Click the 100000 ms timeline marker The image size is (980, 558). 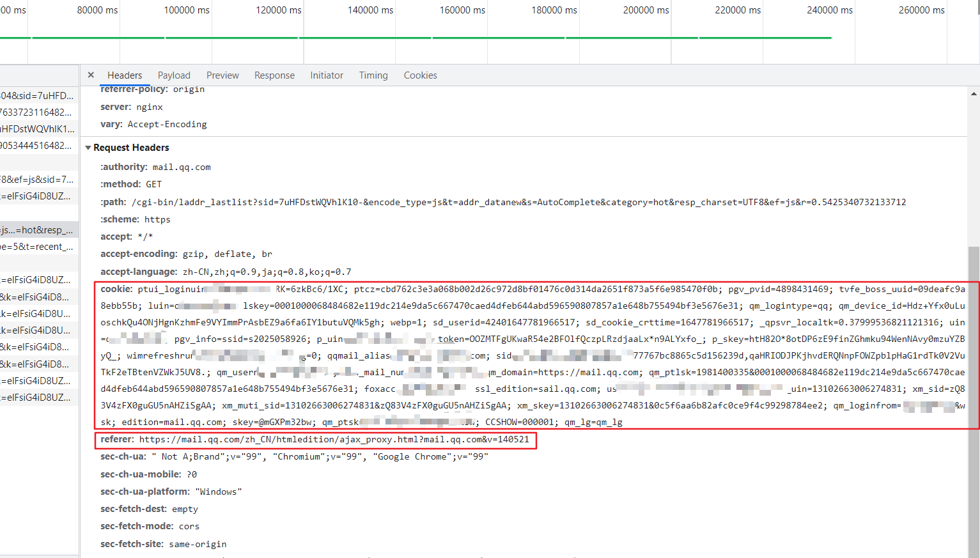pyautogui.click(x=187, y=10)
